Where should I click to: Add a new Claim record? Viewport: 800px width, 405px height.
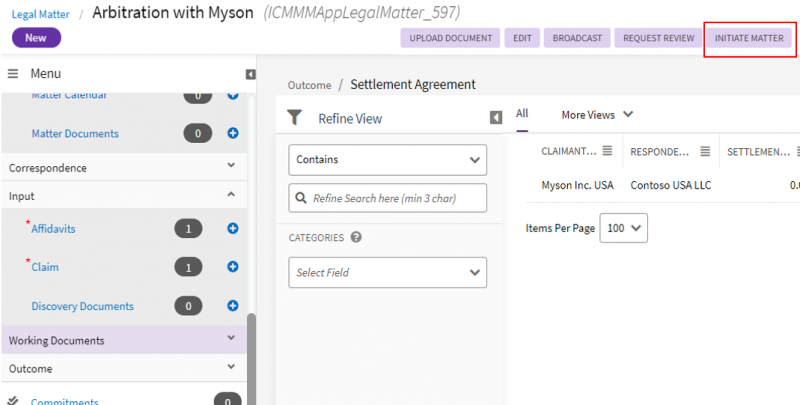(233, 266)
